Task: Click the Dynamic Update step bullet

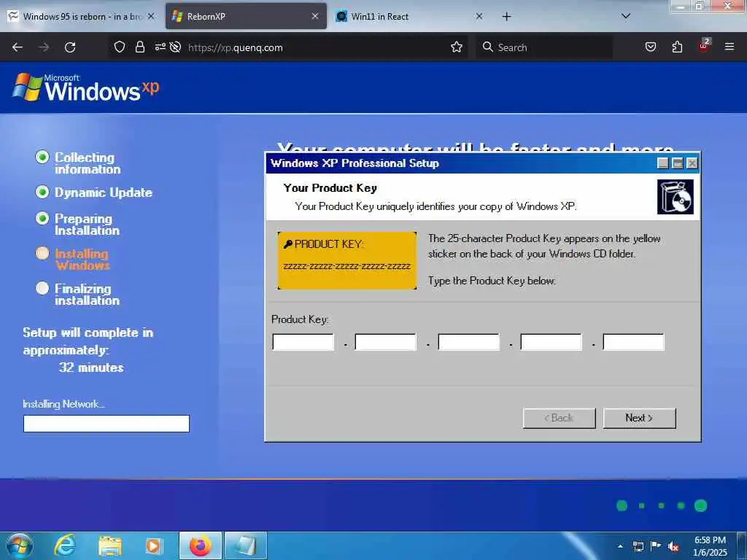Action: pyautogui.click(x=42, y=192)
